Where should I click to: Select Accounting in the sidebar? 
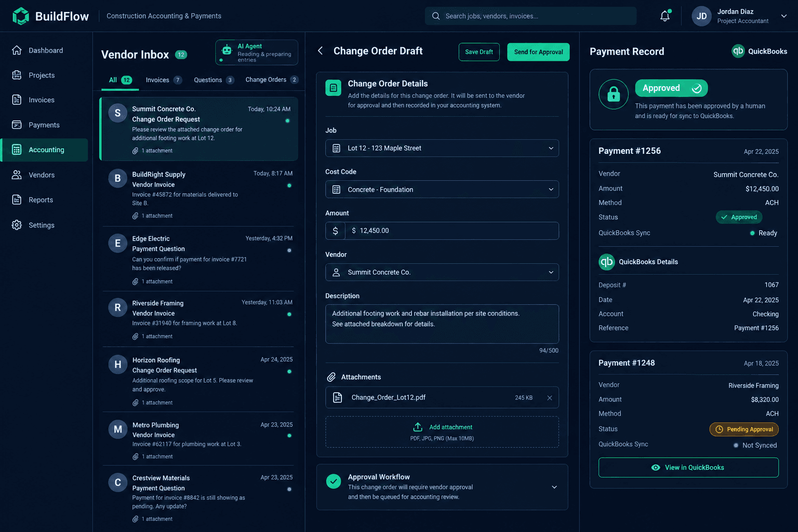click(x=45, y=150)
